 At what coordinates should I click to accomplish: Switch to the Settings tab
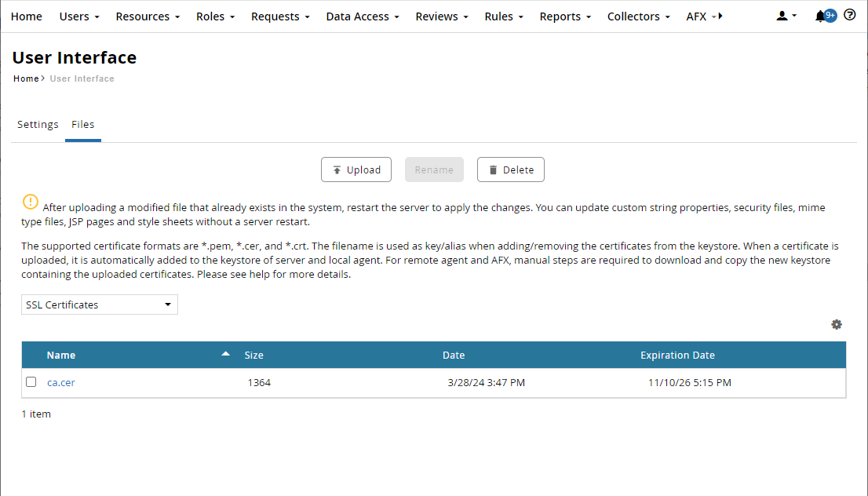[38, 124]
